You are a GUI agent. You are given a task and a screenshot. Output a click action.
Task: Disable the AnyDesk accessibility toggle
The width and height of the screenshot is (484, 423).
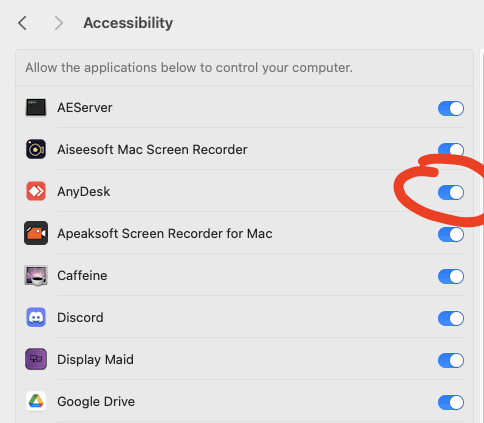point(451,192)
